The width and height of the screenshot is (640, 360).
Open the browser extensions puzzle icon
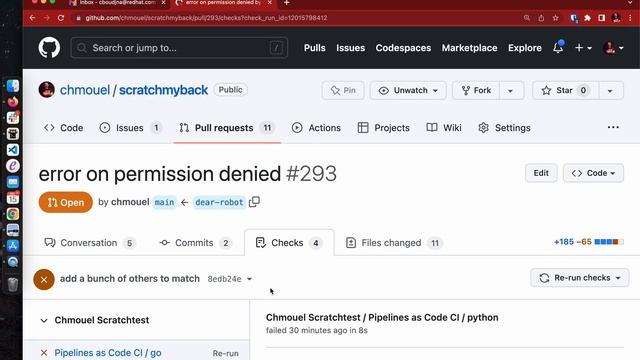tap(587, 18)
